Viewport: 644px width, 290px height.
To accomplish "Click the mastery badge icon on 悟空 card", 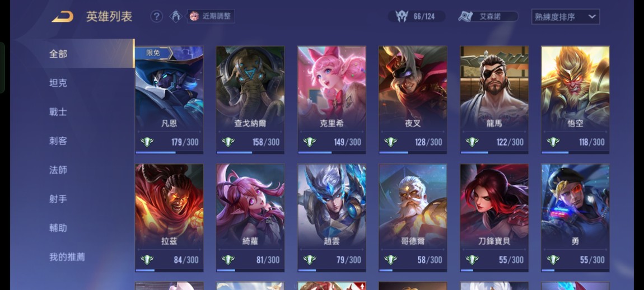I will coord(553,142).
